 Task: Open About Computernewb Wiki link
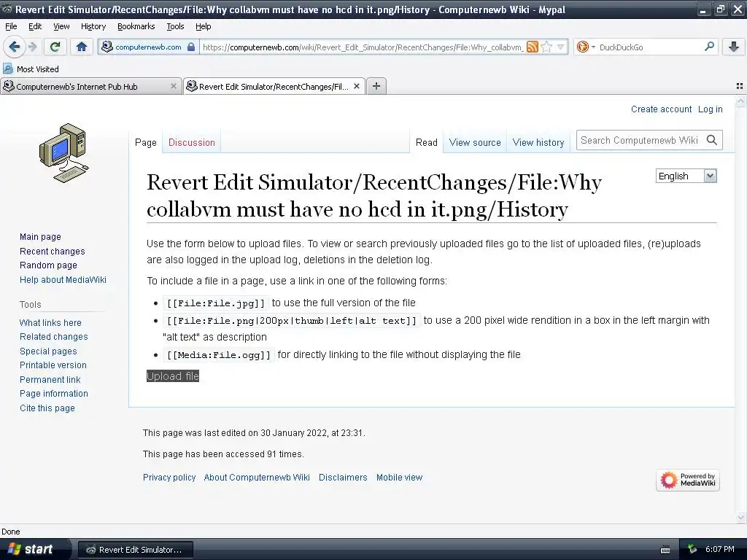(x=257, y=477)
